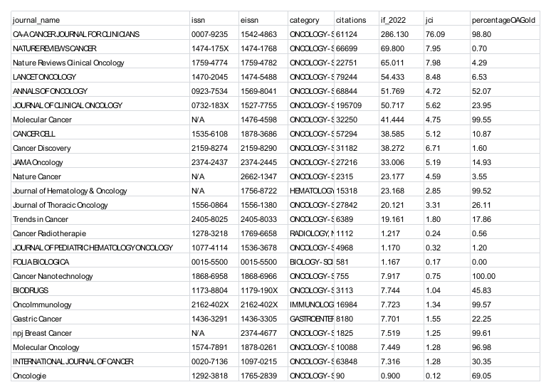The height and width of the screenshot is (392, 551).
Task: Click the Oncologie journal name cell
Action: [x=29, y=376]
